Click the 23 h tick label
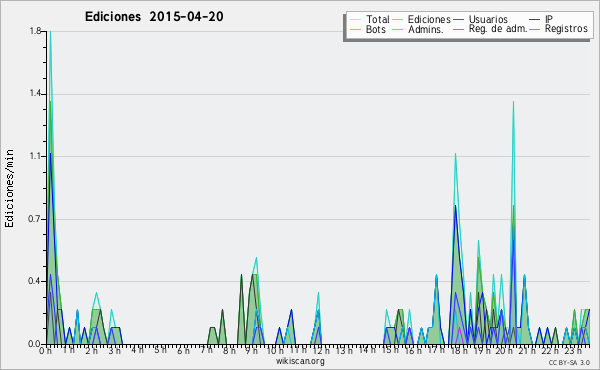The width and height of the screenshot is (600, 370). click(573, 351)
